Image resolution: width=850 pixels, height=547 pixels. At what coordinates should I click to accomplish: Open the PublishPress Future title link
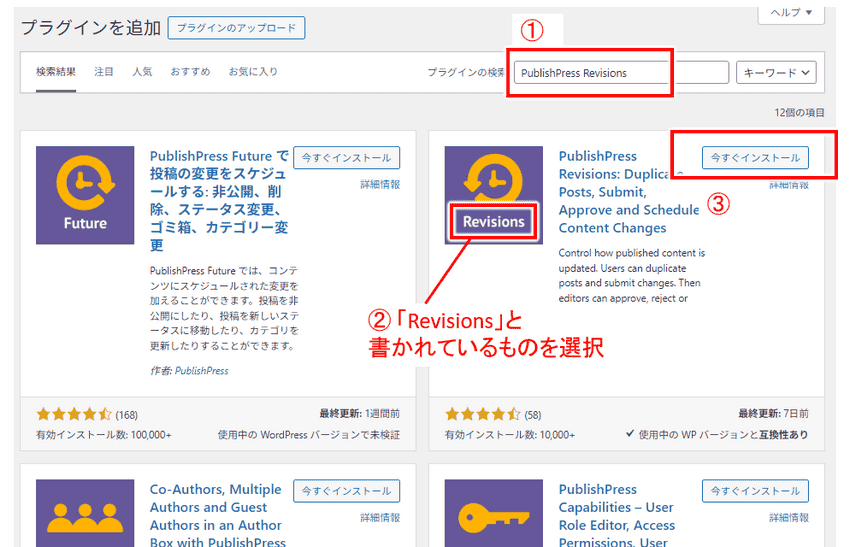pos(219,201)
